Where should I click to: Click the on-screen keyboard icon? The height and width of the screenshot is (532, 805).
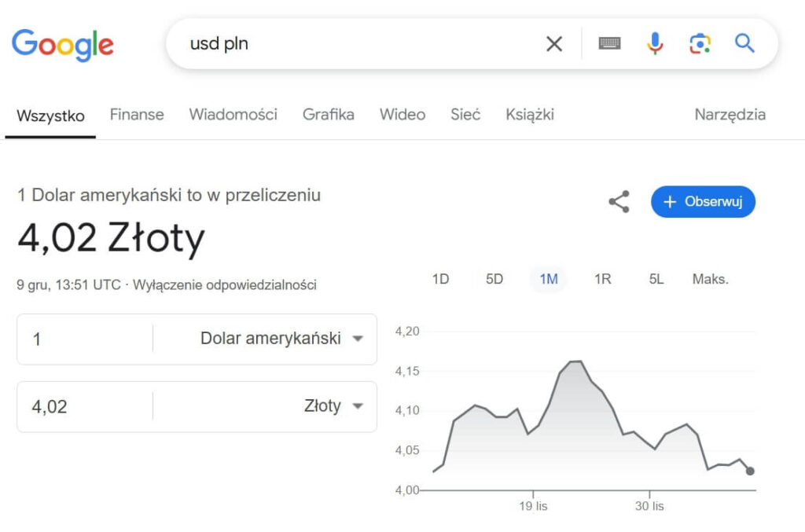pyautogui.click(x=609, y=44)
